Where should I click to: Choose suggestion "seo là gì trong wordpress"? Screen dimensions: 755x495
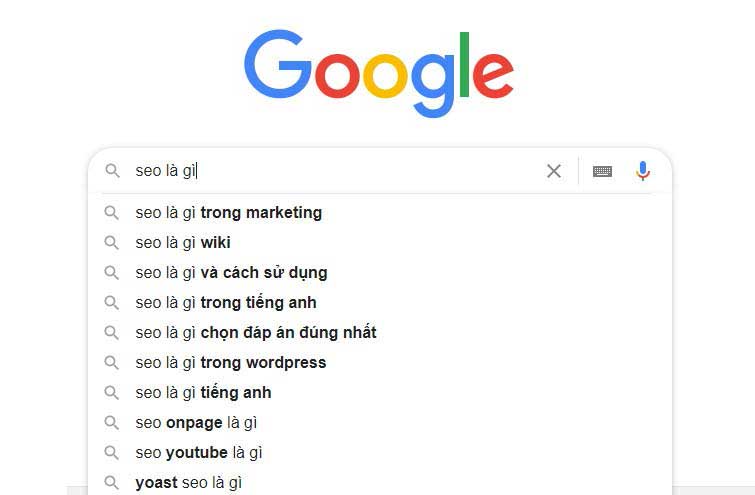[231, 362]
